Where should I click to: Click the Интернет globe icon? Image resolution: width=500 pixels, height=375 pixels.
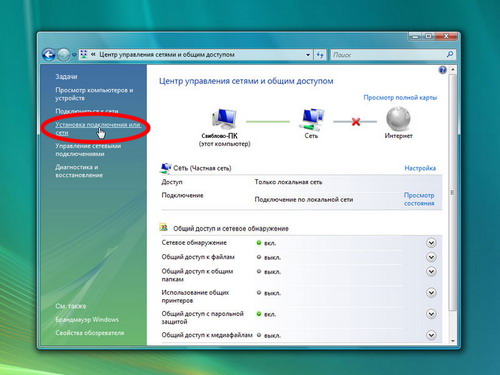[398, 119]
